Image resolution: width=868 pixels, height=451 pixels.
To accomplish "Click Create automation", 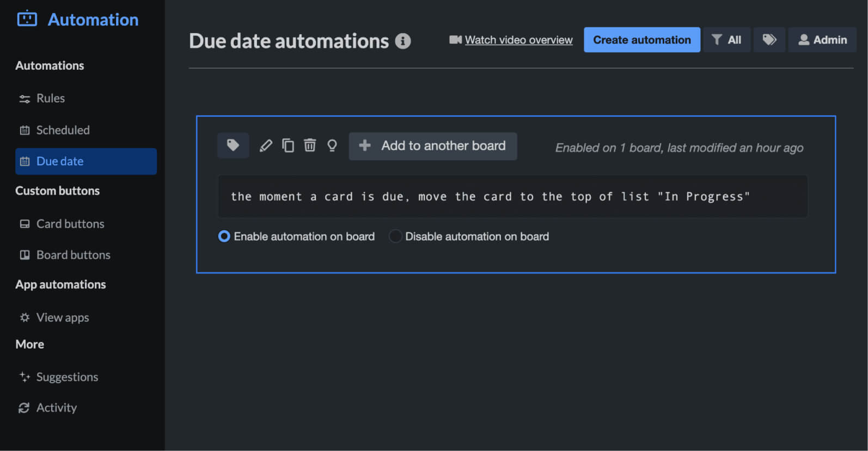I will tap(642, 40).
